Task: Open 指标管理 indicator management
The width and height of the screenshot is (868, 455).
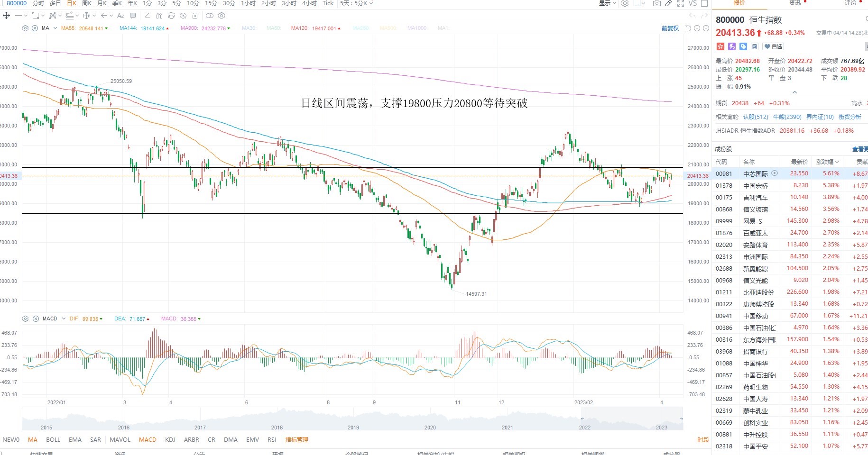Action: point(297,440)
